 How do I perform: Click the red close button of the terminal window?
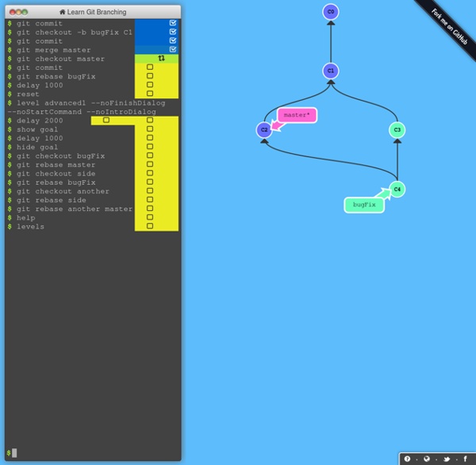point(13,12)
